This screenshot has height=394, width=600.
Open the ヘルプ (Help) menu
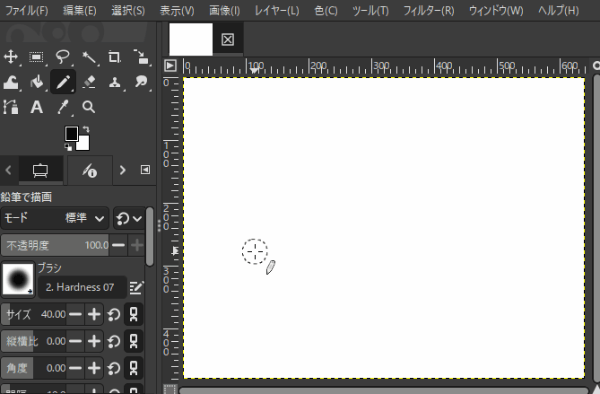558,10
